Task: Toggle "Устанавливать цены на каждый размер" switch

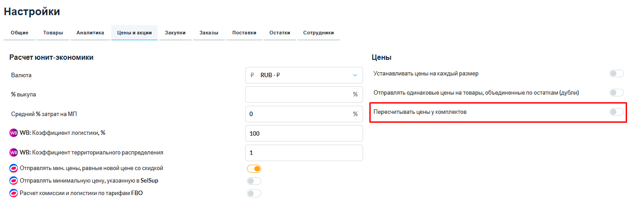Action: coord(616,74)
